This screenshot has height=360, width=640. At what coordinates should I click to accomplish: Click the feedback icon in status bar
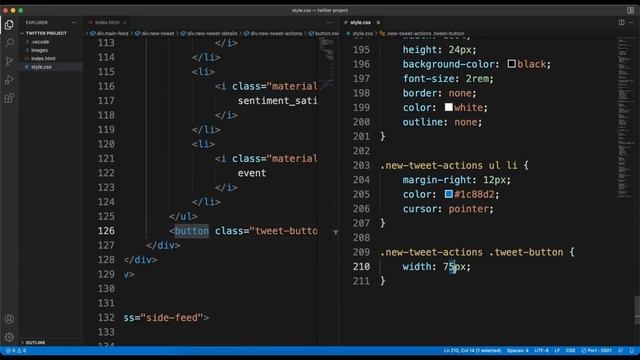[620, 351]
